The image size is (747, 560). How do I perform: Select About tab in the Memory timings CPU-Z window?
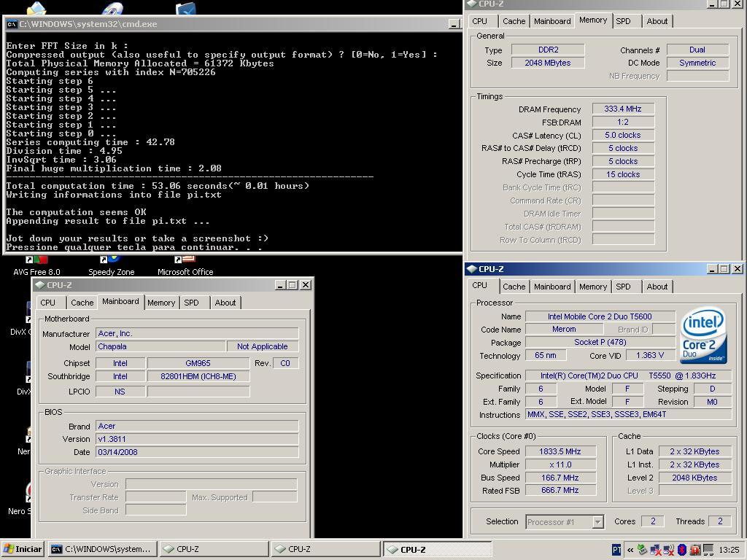coord(657,21)
